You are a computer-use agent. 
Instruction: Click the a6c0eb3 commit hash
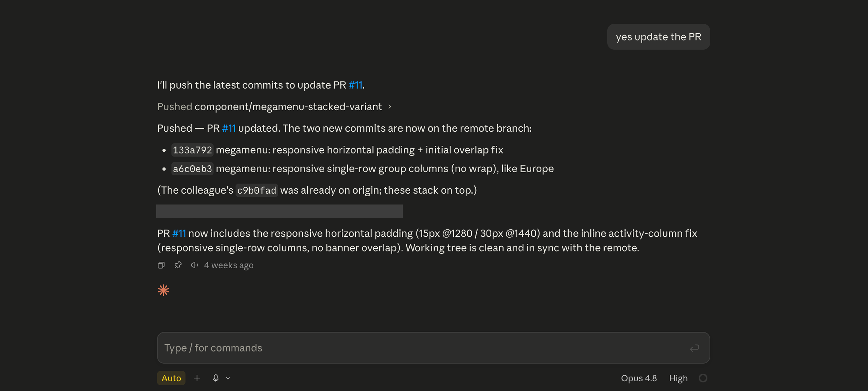[192, 169]
